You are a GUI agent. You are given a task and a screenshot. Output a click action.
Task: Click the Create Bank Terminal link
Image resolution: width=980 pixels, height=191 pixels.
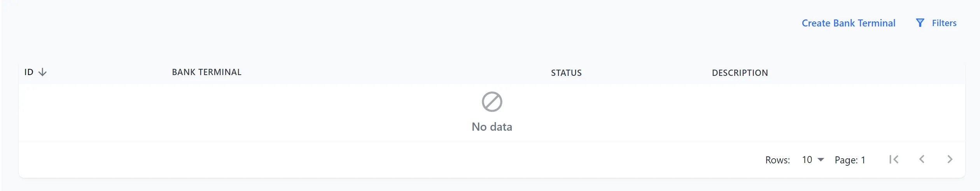pos(848,23)
